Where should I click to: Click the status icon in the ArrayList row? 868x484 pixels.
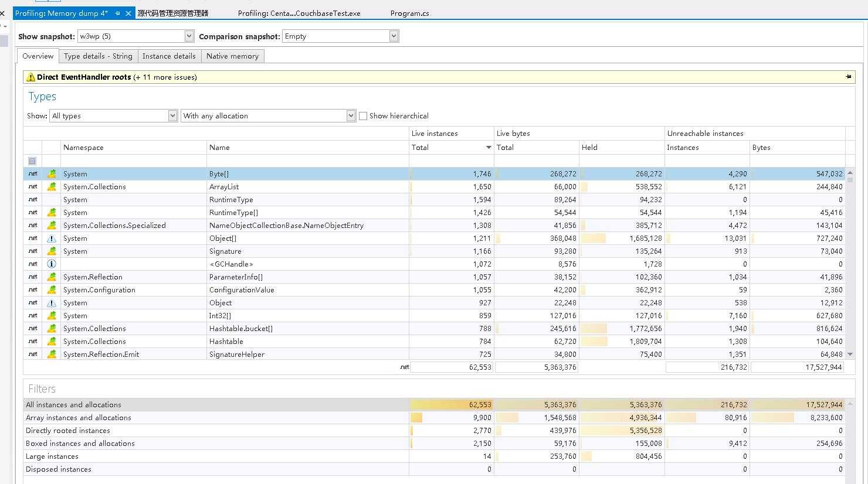pos(52,187)
